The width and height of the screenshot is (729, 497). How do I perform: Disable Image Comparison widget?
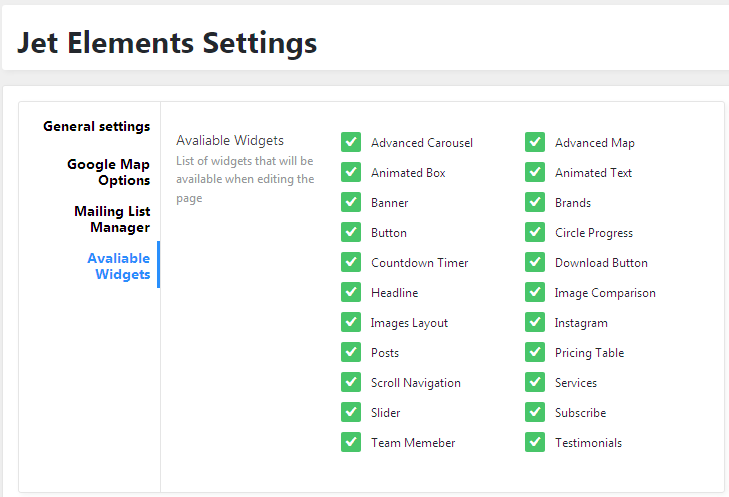(x=535, y=292)
